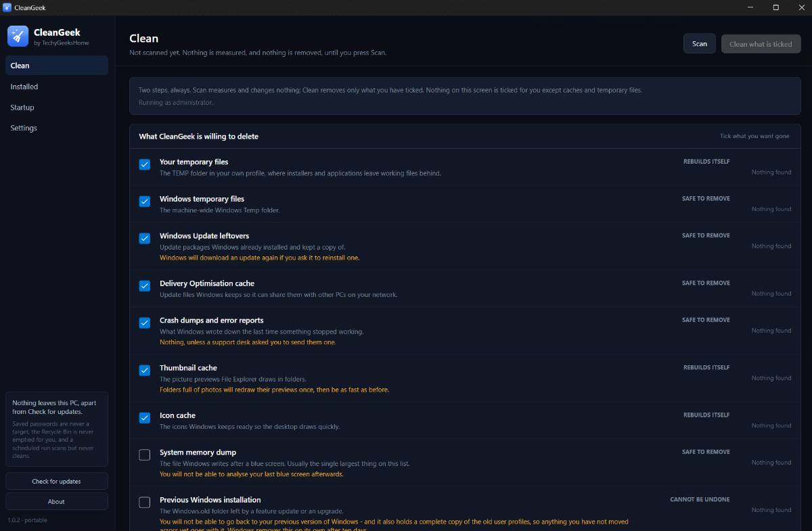Tick the System memory dump checkbox
The width and height of the screenshot is (812, 531).
pos(144,455)
